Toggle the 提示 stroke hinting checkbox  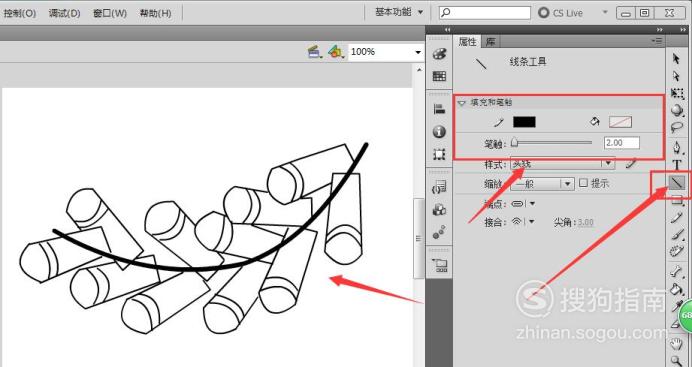(583, 183)
